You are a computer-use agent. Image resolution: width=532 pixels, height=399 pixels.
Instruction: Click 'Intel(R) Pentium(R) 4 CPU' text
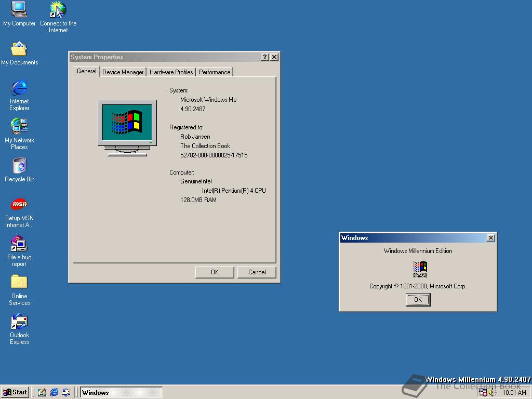click(234, 191)
